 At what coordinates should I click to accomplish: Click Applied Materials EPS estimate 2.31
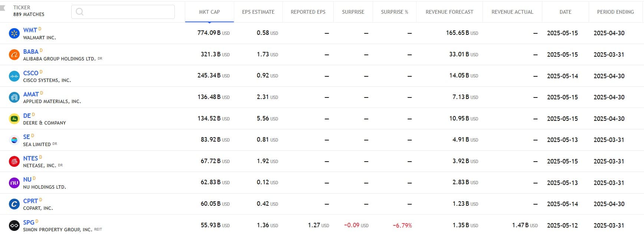(267, 97)
